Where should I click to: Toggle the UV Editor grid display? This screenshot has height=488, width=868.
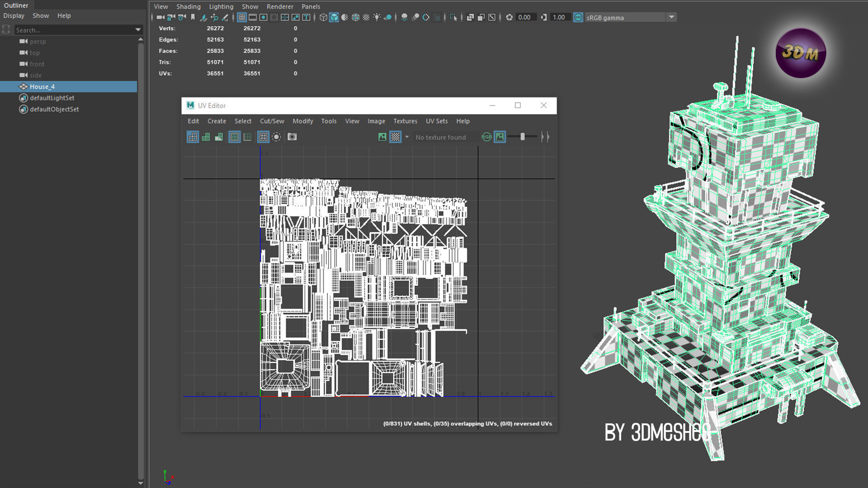click(263, 137)
